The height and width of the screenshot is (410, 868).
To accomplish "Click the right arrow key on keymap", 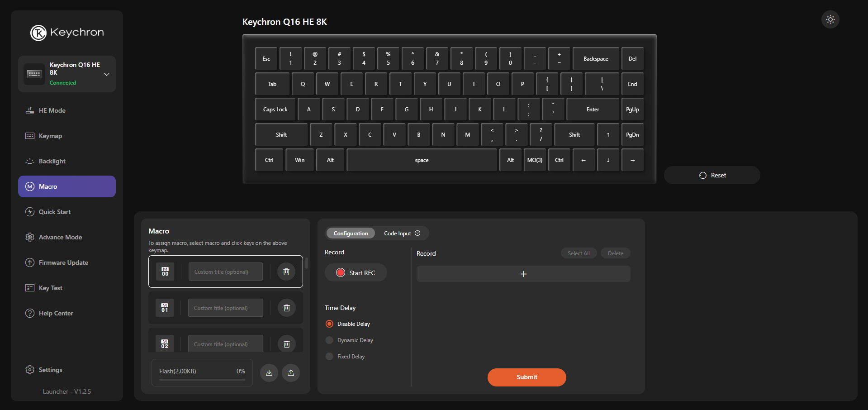I will pos(632,160).
